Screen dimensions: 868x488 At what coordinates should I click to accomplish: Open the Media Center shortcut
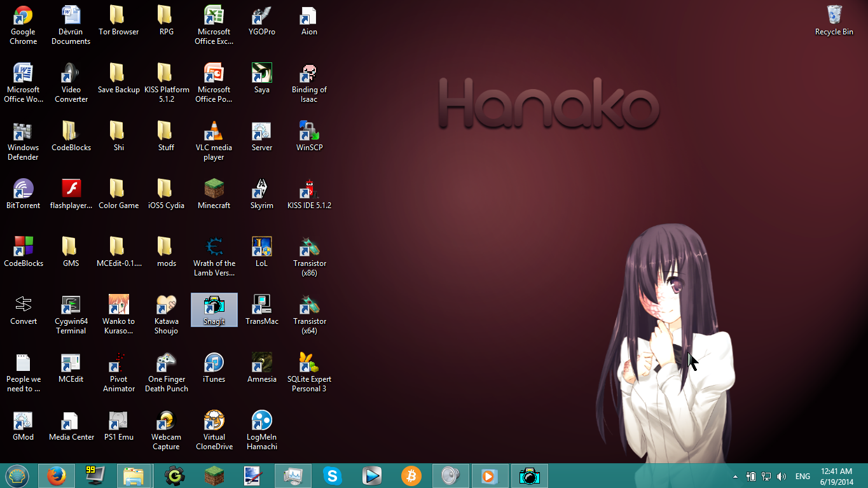71,426
